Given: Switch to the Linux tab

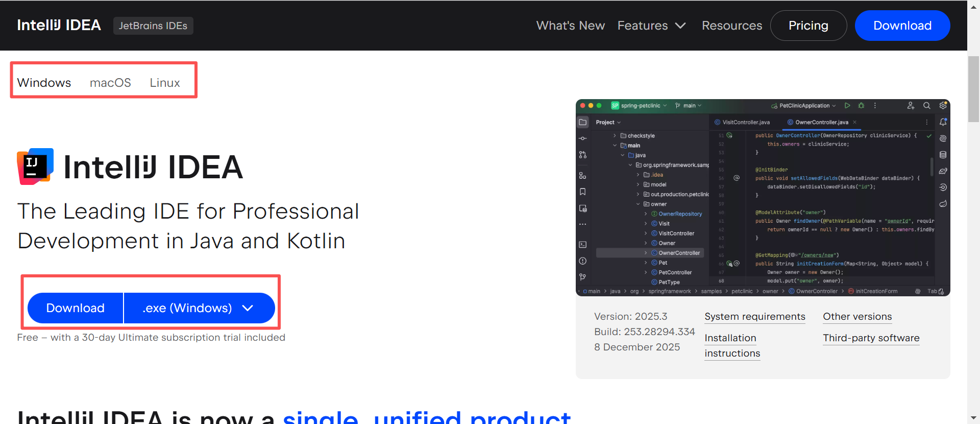Looking at the screenshot, I should (165, 83).
